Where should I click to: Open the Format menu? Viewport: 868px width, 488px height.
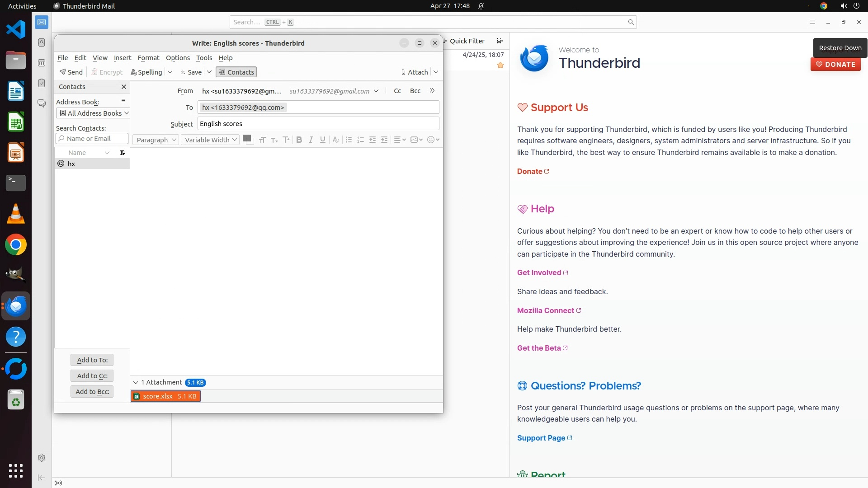(148, 58)
